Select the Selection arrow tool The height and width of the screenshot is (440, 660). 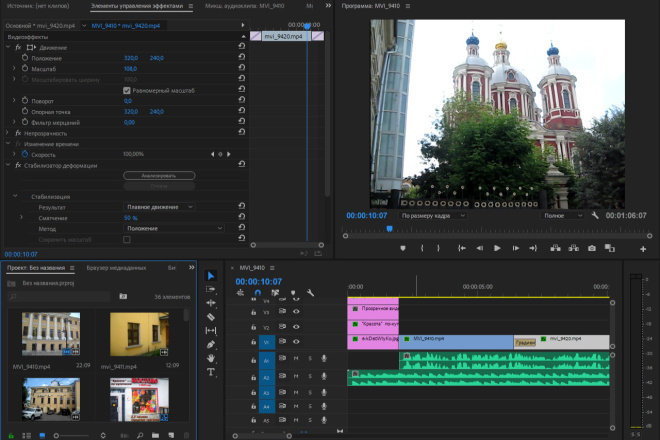click(x=211, y=276)
